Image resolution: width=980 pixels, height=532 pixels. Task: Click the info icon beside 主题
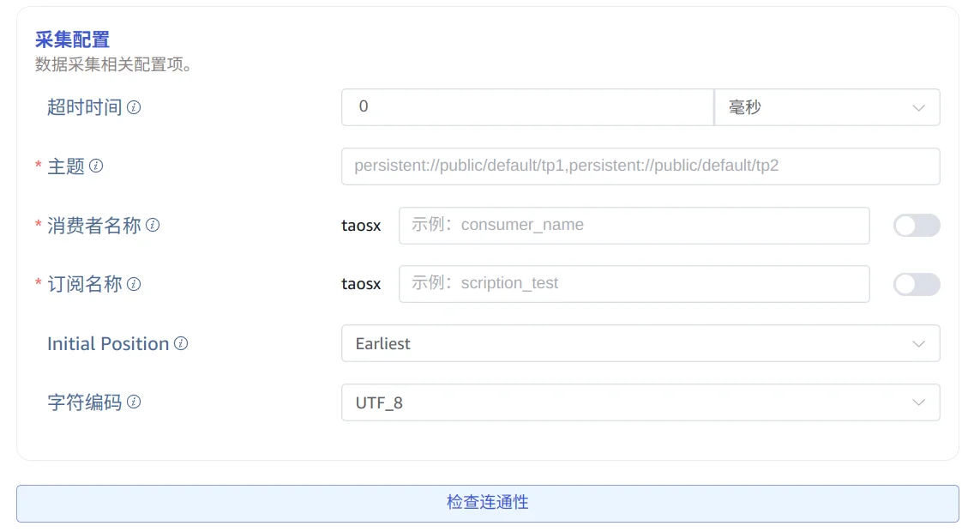click(96, 166)
